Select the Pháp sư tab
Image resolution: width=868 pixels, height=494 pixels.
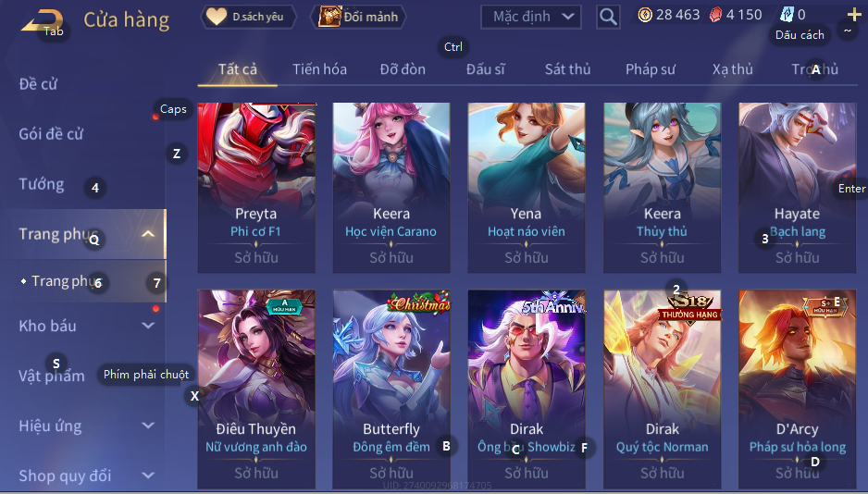[x=651, y=69]
